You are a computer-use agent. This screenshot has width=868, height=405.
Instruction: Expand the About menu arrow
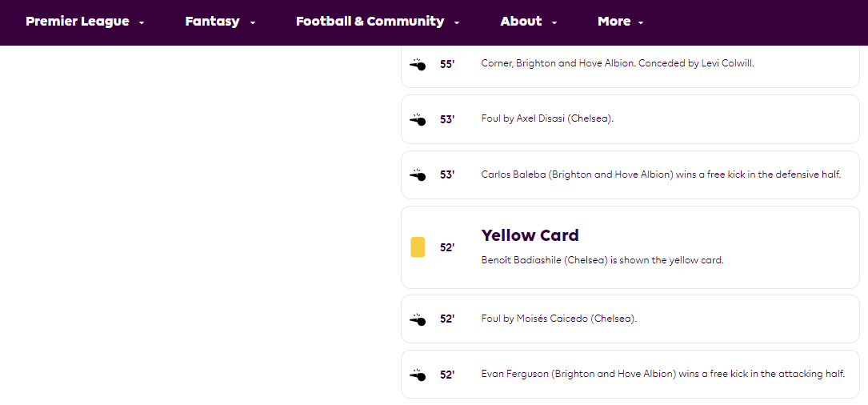(x=554, y=22)
